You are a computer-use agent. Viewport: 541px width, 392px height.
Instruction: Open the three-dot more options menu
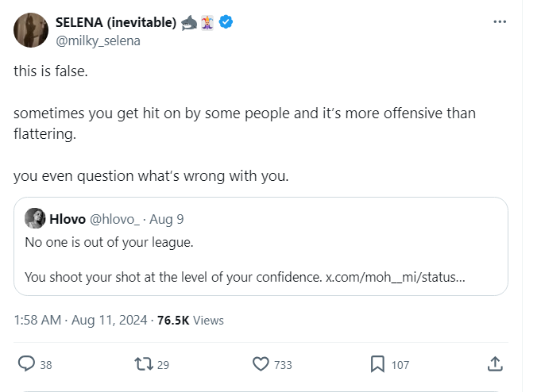click(500, 22)
